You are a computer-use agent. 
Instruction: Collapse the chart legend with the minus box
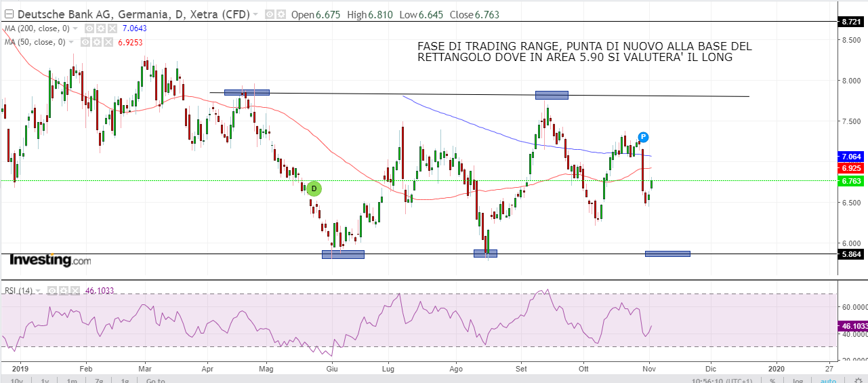click(9, 14)
